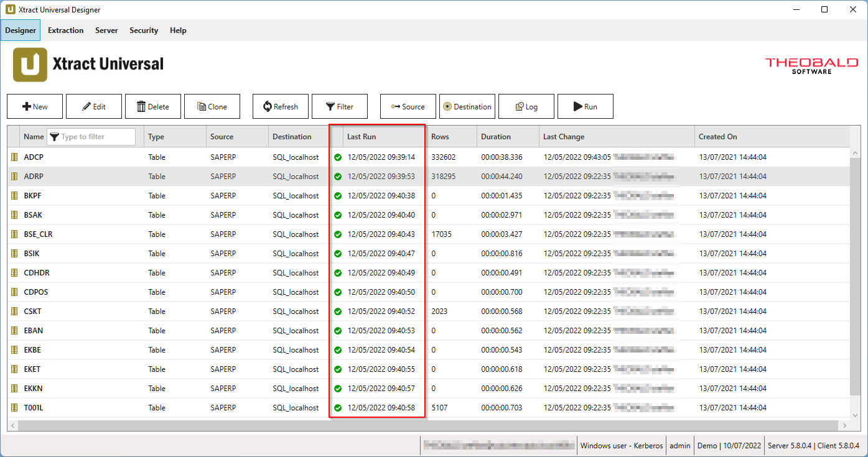Viewport: 868px width, 457px height.
Task: Open the Help menu
Action: tap(178, 30)
